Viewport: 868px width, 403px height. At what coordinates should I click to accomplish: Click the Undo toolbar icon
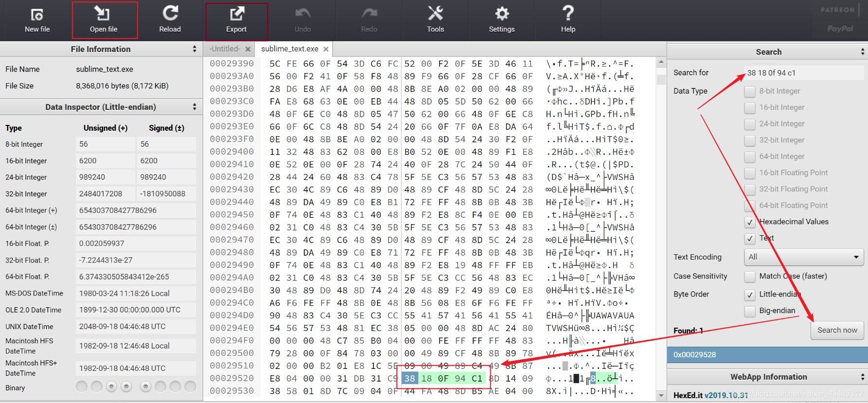302,20
